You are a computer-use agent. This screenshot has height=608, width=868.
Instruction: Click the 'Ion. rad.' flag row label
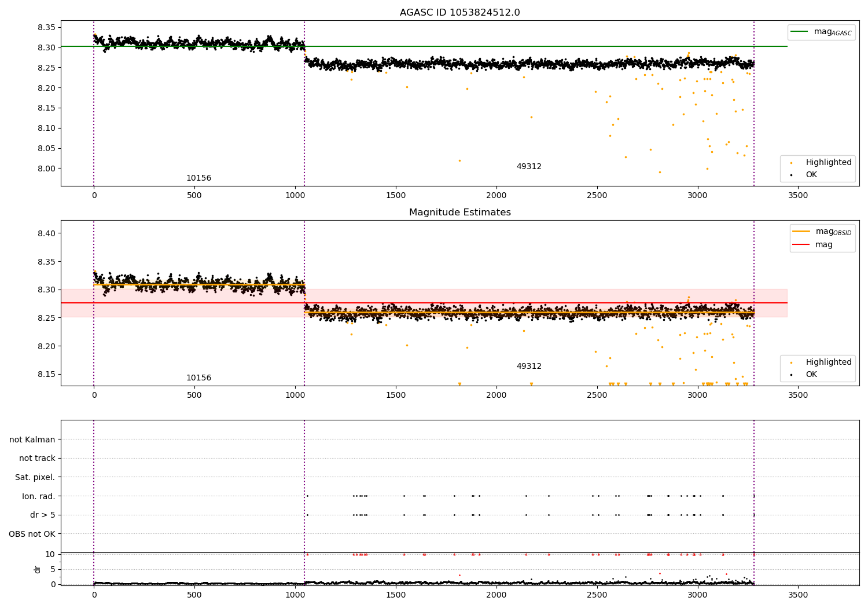tap(39, 496)
